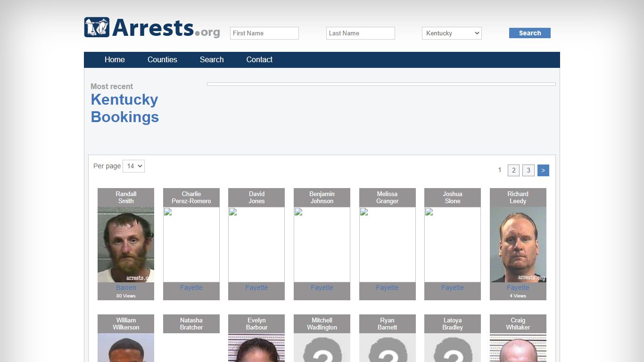The image size is (644, 362).
Task: Click the Kentucky Bookings heading
Action: (124, 108)
